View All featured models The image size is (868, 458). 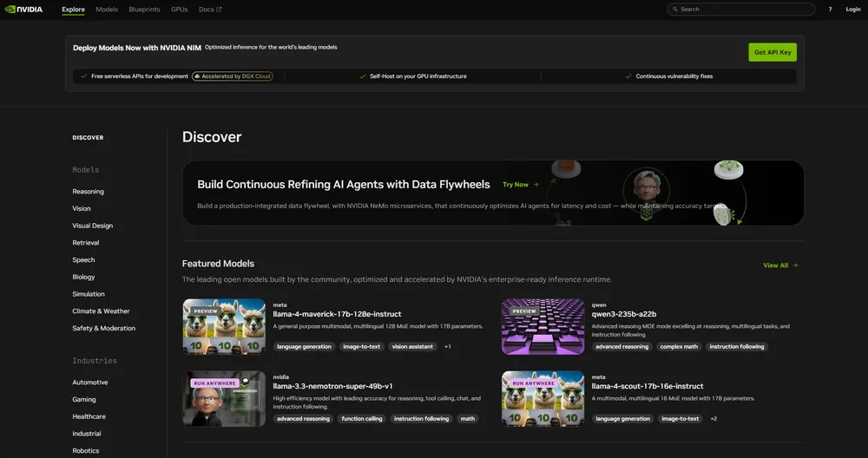(779, 265)
